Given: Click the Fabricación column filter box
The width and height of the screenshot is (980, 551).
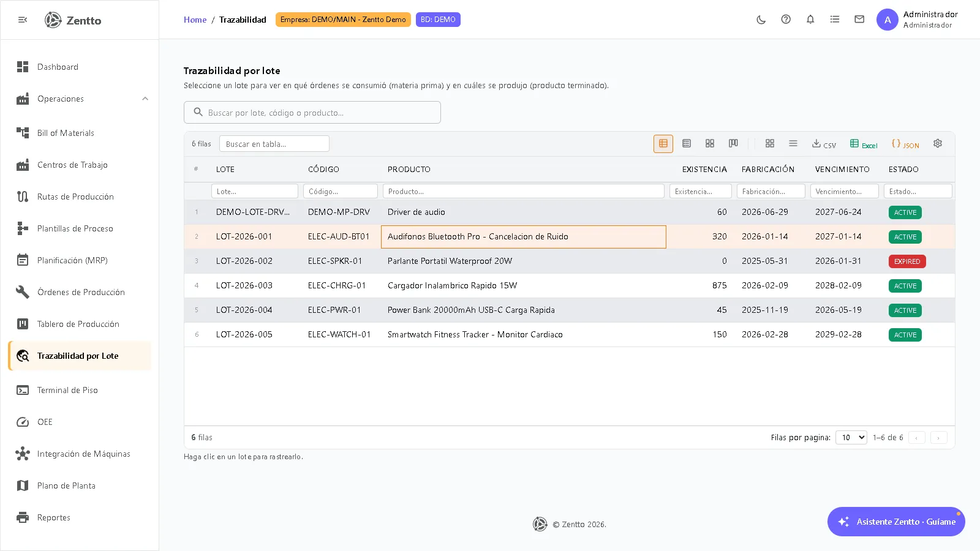Looking at the screenshot, I should coord(771,191).
